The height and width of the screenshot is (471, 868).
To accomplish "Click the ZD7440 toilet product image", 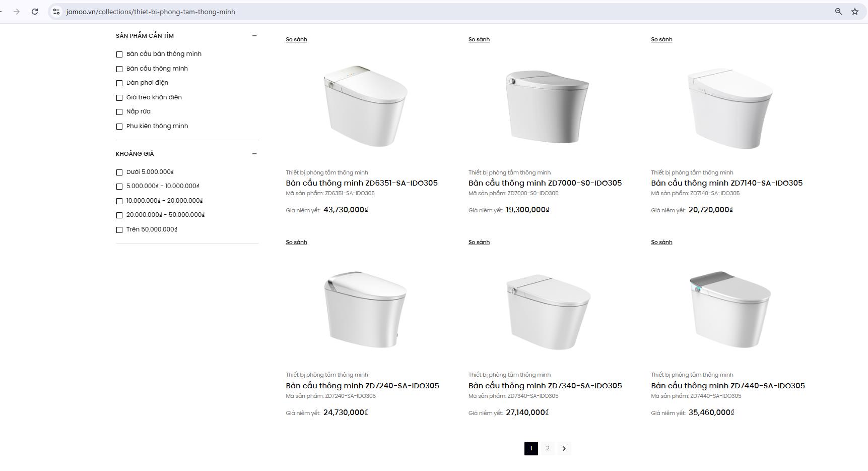I will click(729, 309).
